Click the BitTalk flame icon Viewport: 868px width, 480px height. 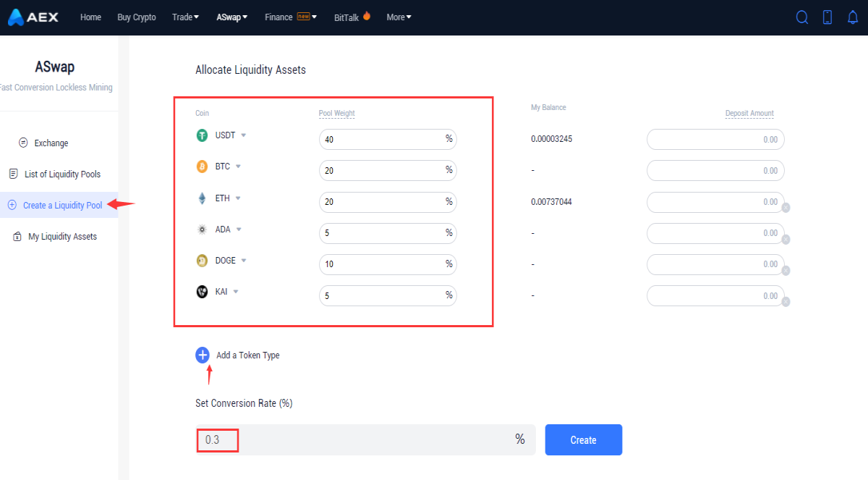(367, 16)
